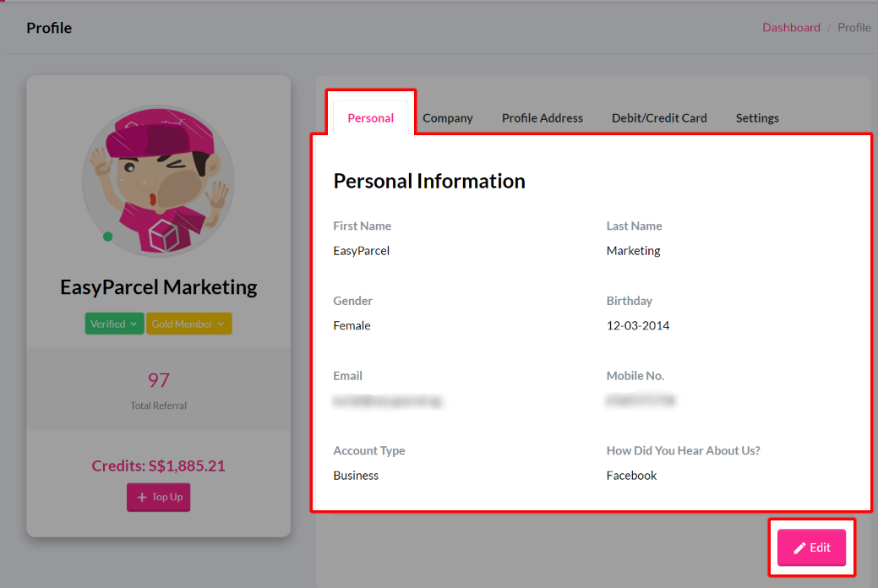Click the Top Up button
Screen dimensions: 878x588
pos(159,497)
